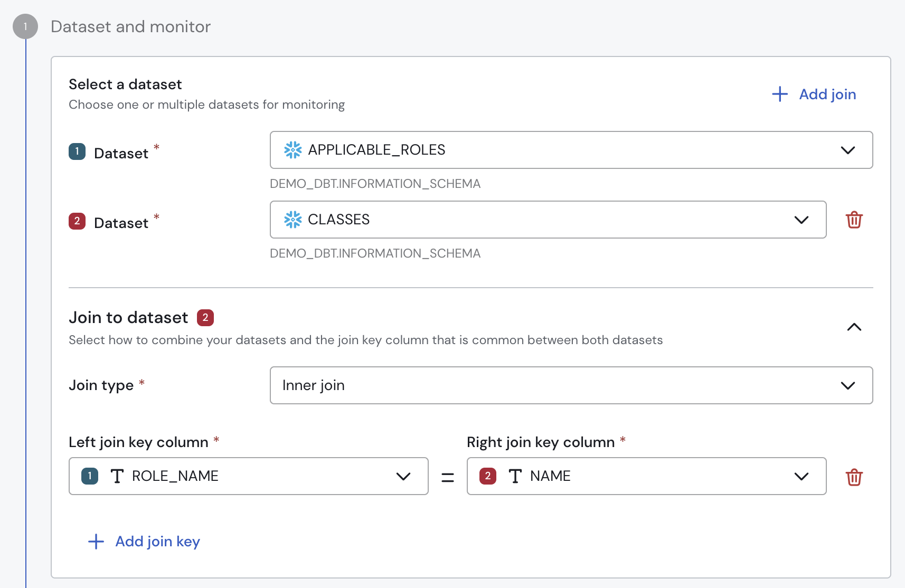Click the trash icon beside the join key row

coord(854,477)
